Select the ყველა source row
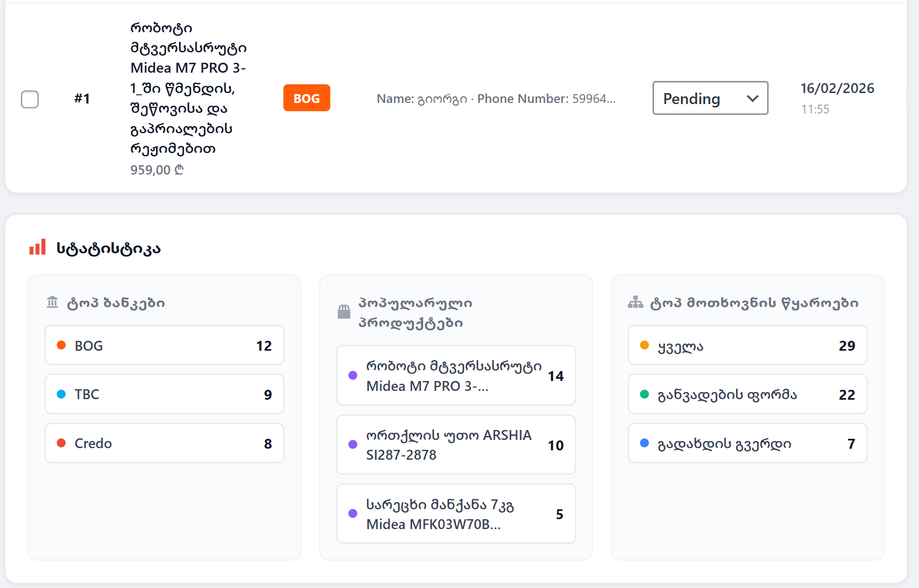919x588 pixels. click(x=747, y=346)
